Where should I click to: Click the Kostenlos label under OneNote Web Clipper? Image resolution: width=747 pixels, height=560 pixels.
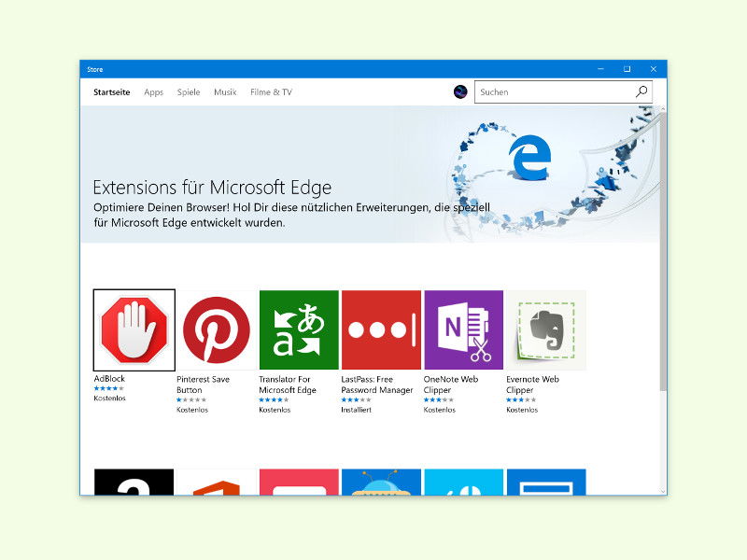[x=439, y=410]
